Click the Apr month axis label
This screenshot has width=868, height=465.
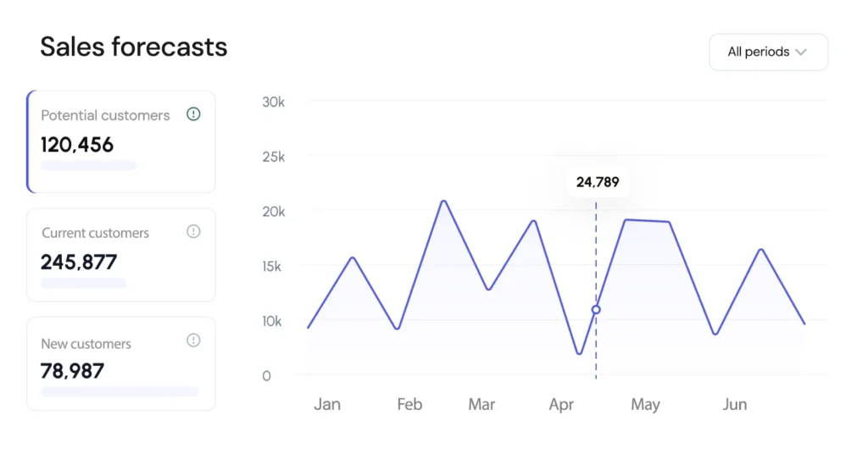tap(561, 405)
